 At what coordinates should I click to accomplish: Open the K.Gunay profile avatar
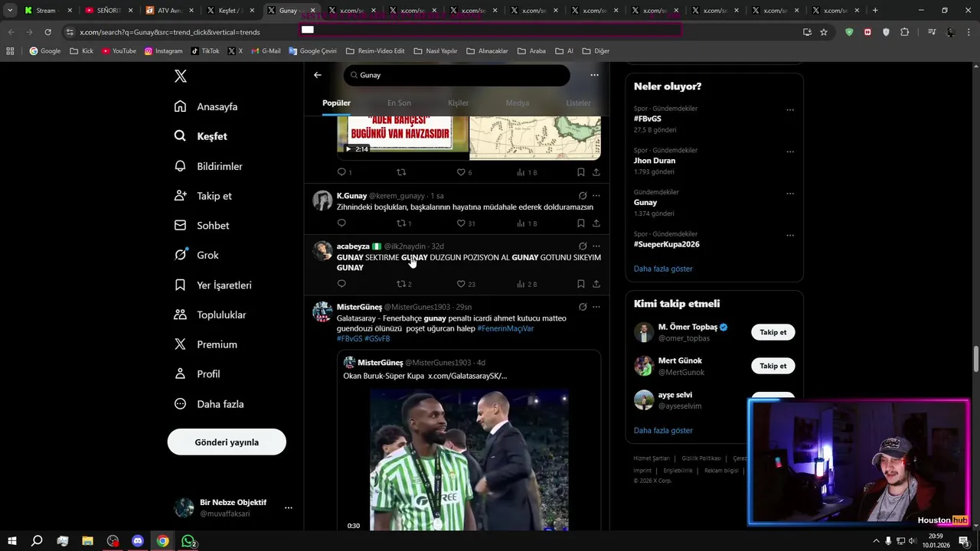(x=322, y=201)
